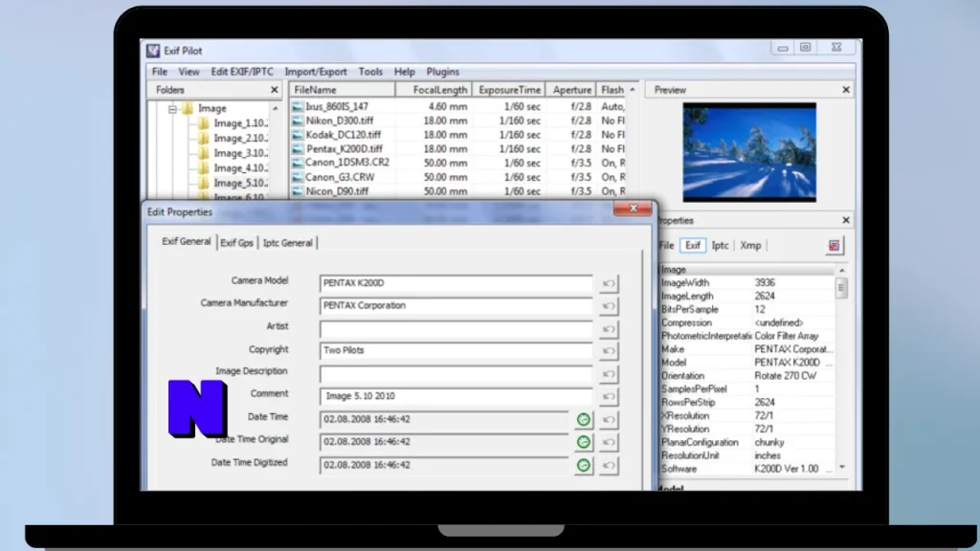This screenshot has height=551, width=980.
Task: Show File properties tab
Action: click(666, 246)
